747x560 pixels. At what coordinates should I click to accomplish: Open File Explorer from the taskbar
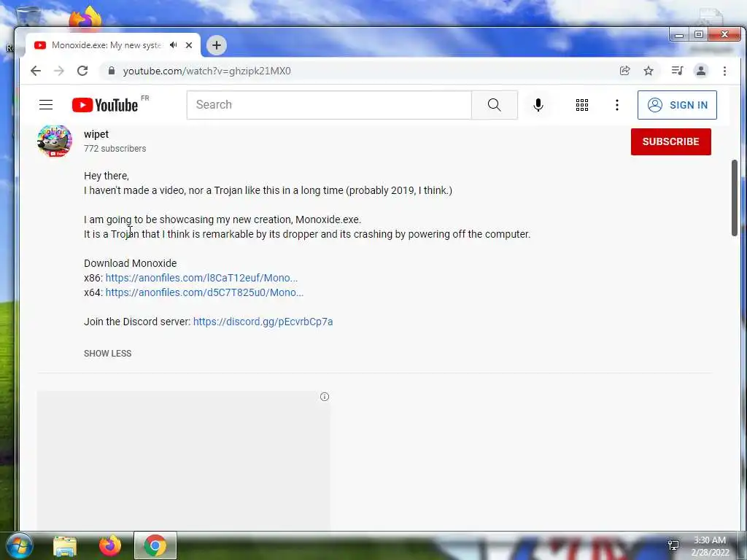[65, 546]
